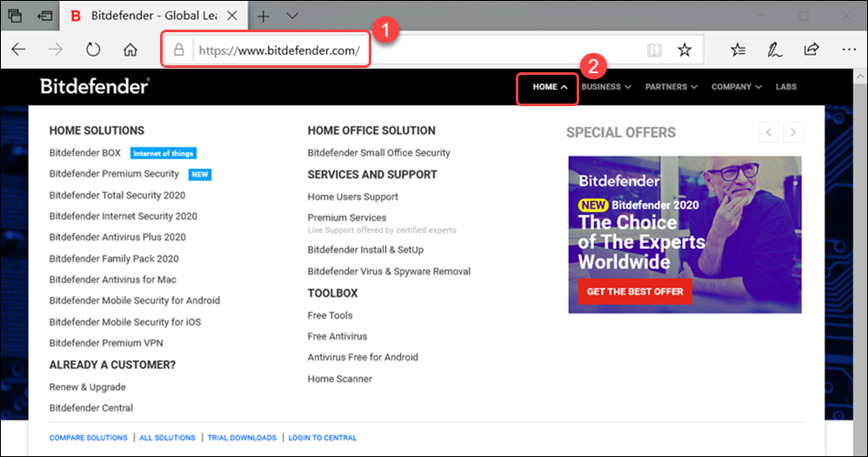The height and width of the screenshot is (457, 868).
Task: Open COMPARE SOLUTIONS link
Action: (88, 438)
